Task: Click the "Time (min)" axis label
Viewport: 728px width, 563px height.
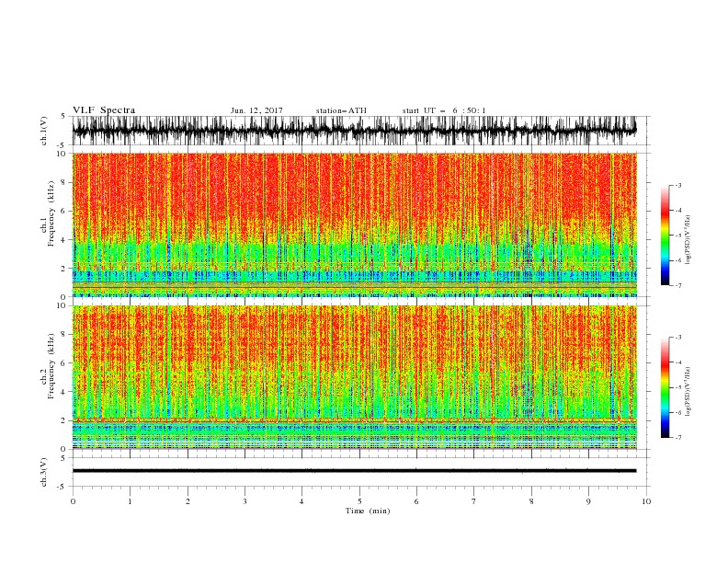Action: pos(368,511)
